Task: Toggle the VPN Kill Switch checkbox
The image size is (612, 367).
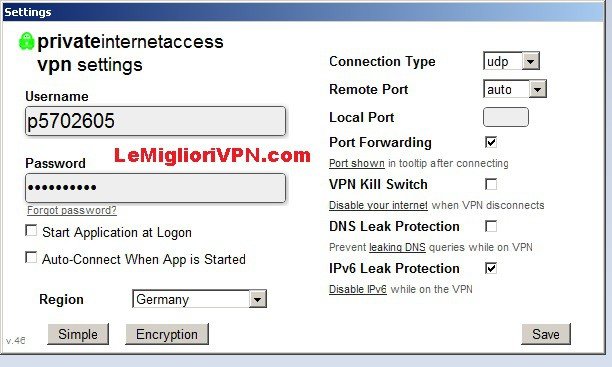Action: [x=491, y=184]
